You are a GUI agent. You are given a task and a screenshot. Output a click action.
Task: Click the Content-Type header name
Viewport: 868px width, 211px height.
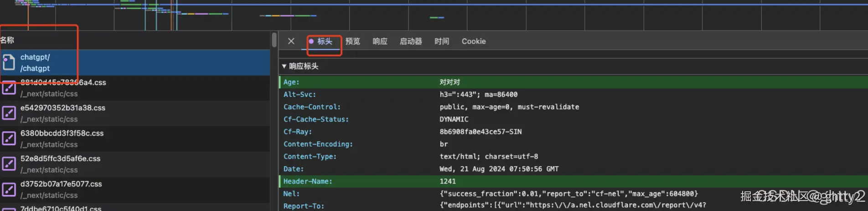(310, 156)
